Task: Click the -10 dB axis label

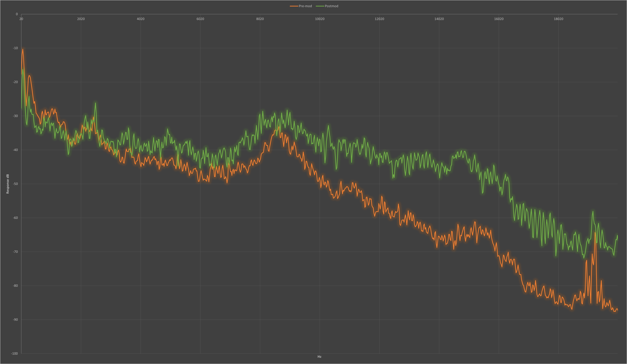Action: [15, 48]
